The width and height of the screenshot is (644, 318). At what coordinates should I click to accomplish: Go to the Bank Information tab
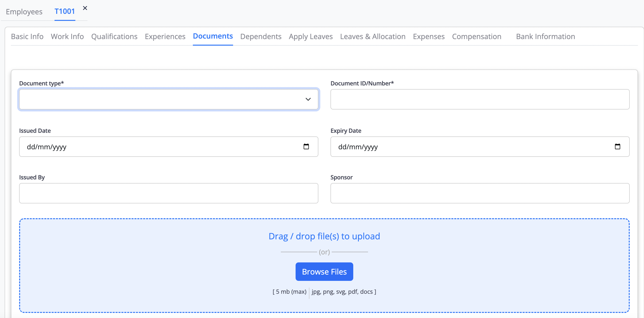pos(545,37)
